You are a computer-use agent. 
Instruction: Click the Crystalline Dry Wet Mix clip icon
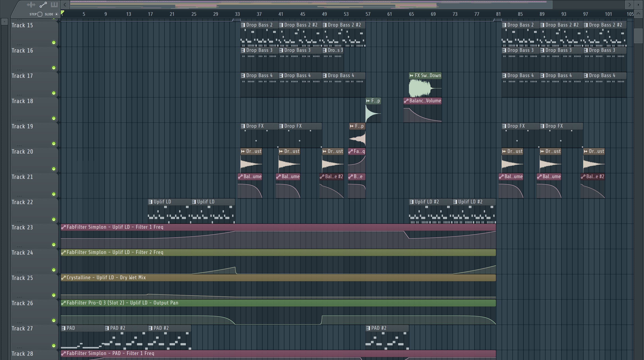pos(64,278)
